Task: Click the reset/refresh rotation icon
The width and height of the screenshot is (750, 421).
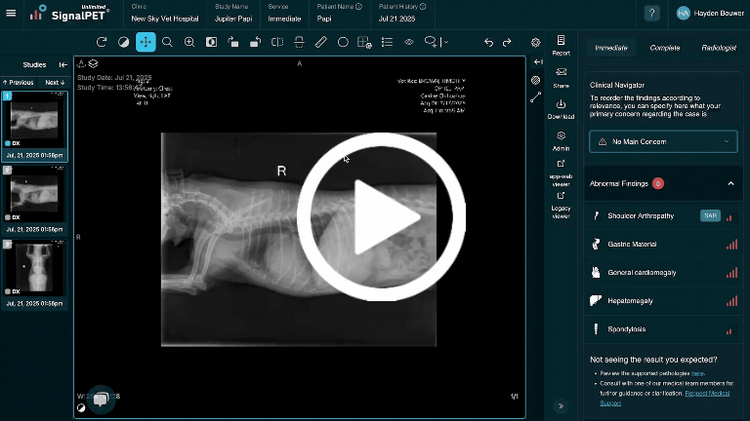Action: (x=101, y=42)
